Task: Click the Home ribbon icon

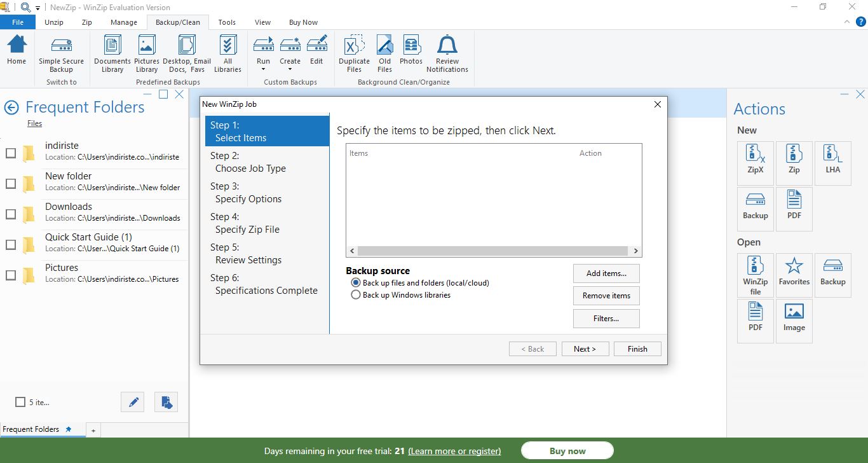Action: coord(17,50)
